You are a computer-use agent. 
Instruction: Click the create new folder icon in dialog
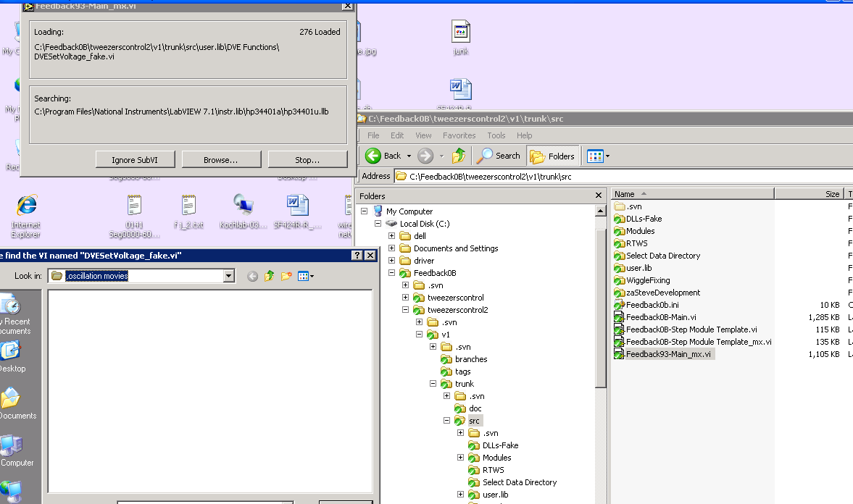tap(286, 276)
